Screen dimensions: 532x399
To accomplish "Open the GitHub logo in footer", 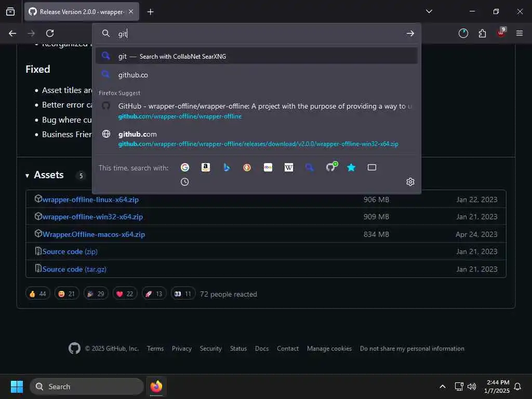I will (x=74, y=348).
